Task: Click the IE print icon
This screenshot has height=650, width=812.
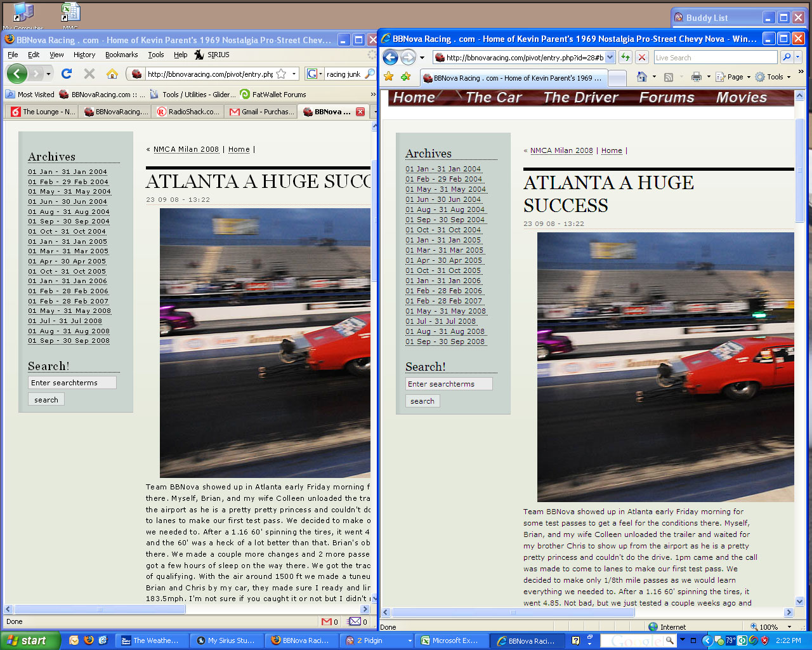Action: pyautogui.click(x=696, y=77)
